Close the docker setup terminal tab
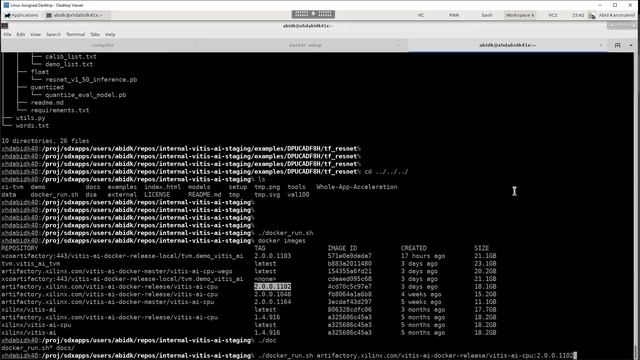 399,45
